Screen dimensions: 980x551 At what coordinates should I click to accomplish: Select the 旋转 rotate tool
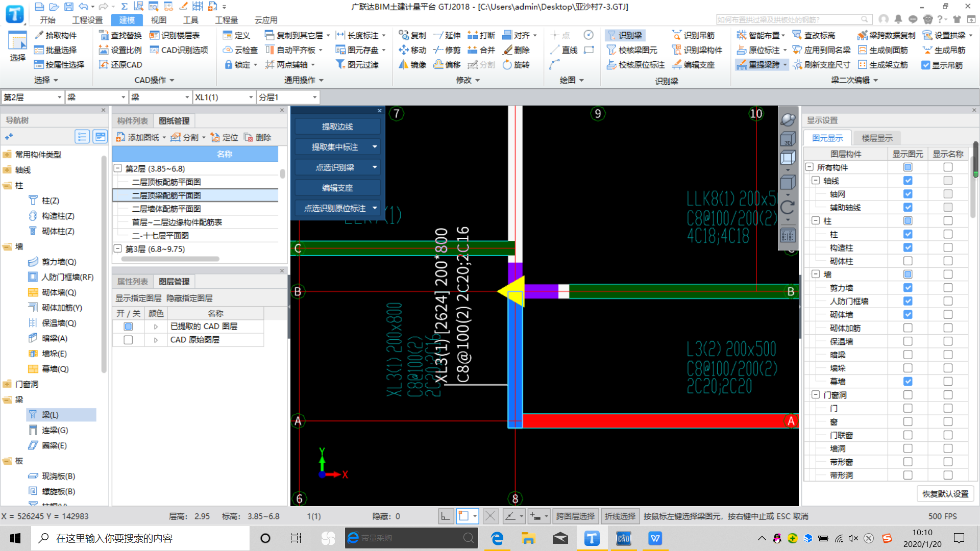[516, 65]
